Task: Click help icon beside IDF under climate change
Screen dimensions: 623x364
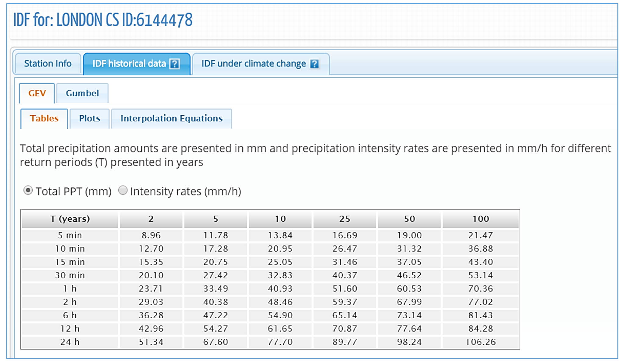Action: [314, 64]
